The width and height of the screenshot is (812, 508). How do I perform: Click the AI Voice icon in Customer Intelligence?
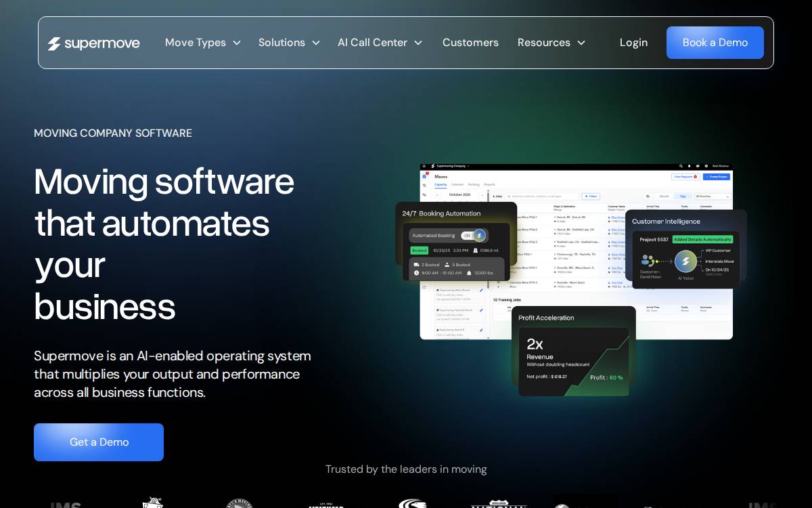[x=685, y=261]
